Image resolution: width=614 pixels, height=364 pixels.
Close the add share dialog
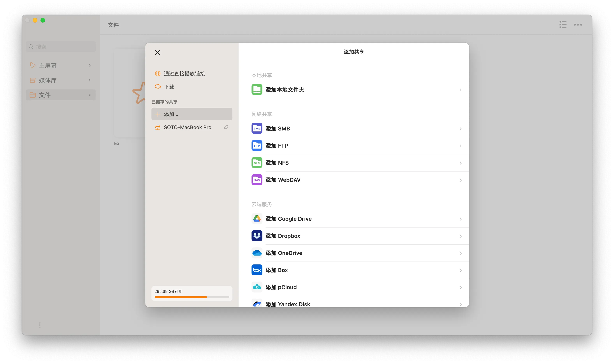[158, 52]
